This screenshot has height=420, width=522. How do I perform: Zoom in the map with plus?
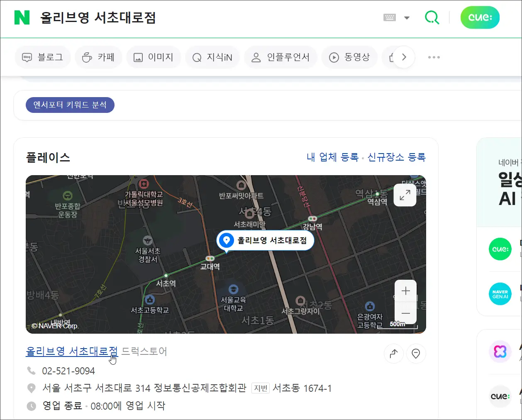pos(405,291)
